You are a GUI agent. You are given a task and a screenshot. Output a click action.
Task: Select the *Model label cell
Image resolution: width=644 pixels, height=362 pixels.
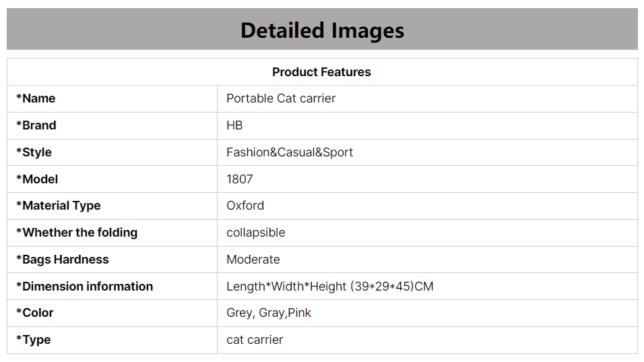[112, 179]
